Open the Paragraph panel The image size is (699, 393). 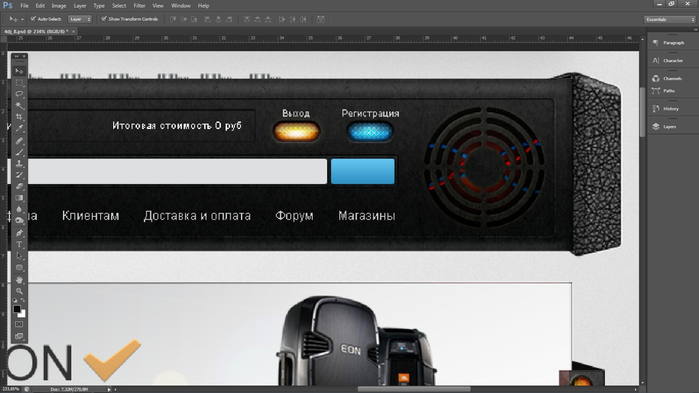coord(668,43)
